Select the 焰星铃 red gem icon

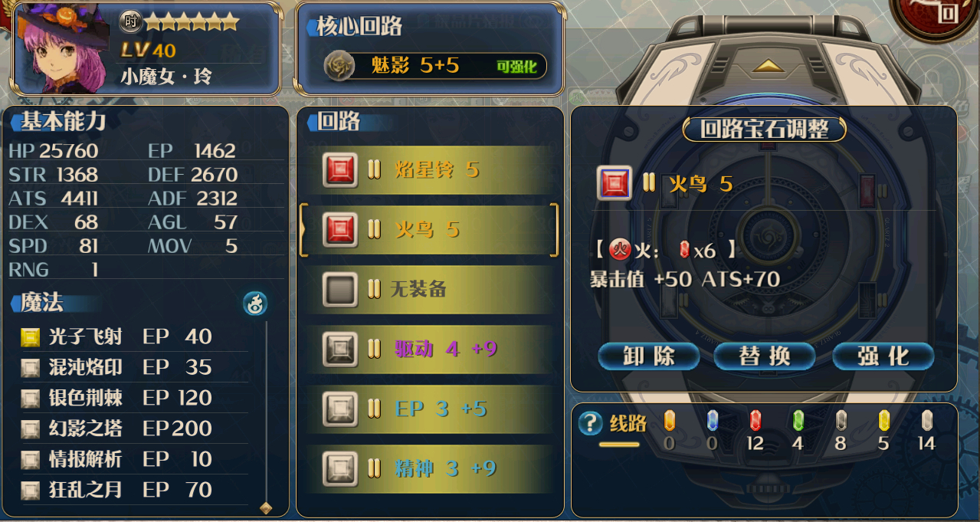pos(340,169)
